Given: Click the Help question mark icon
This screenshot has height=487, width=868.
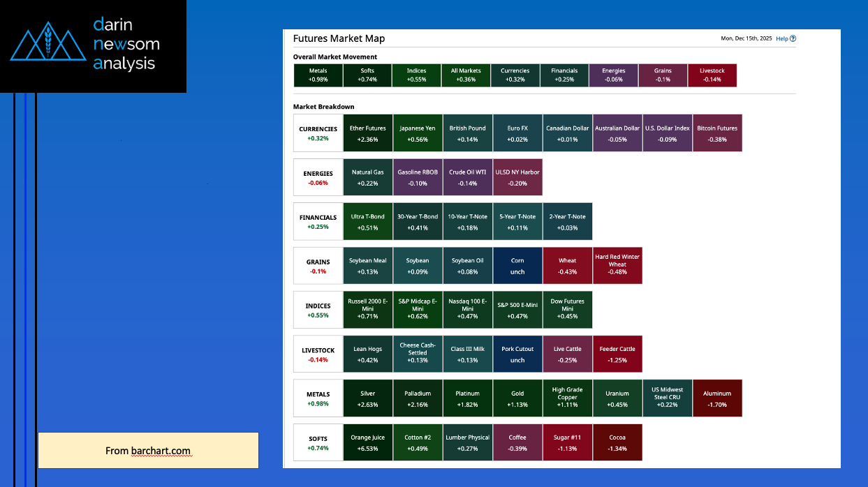Looking at the screenshot, I should 793,39.
